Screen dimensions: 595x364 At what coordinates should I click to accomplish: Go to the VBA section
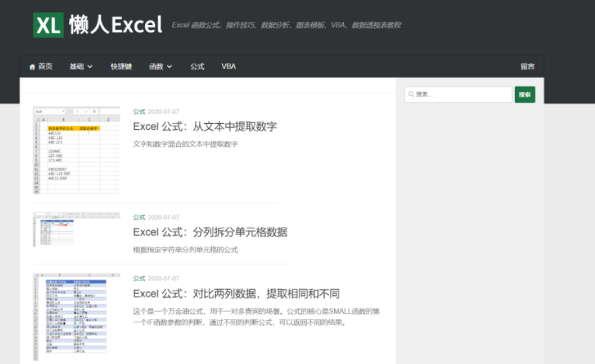click(x=229, y=66)
